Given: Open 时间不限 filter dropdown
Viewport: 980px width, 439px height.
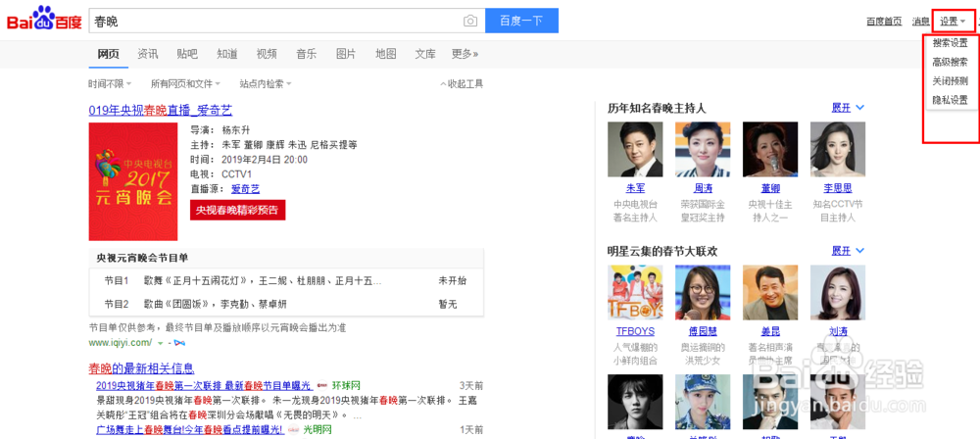Looking at the screenshot, I should pos(110,84).
